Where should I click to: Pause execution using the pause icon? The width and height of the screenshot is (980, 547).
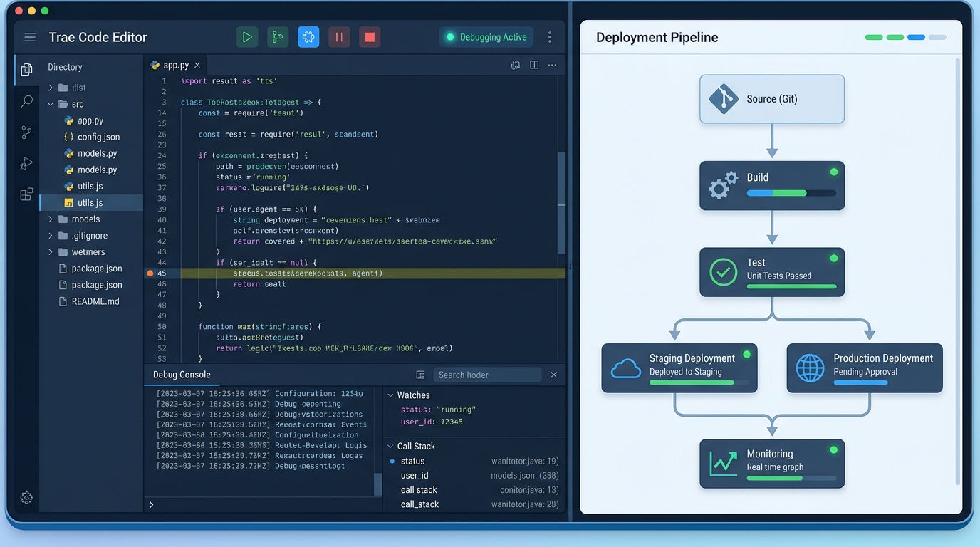tap(339, 36)
